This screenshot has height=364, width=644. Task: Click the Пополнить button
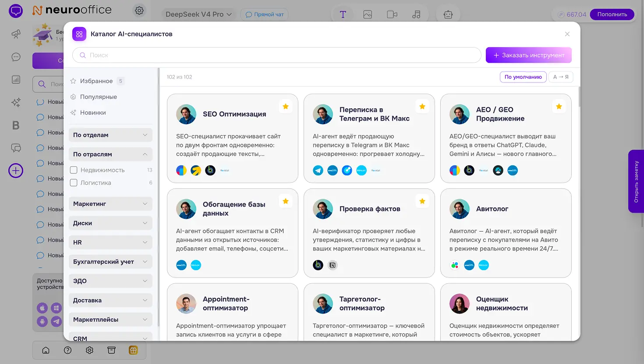[x=612, y=14]
